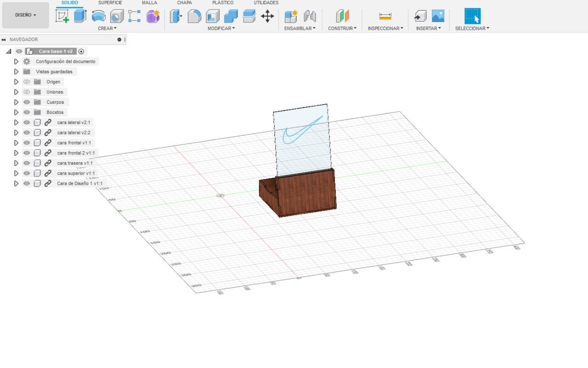Toggle visibility of Cara base 1 v2
The width and height of the screenshot is (588, 368).
point(19,51)
